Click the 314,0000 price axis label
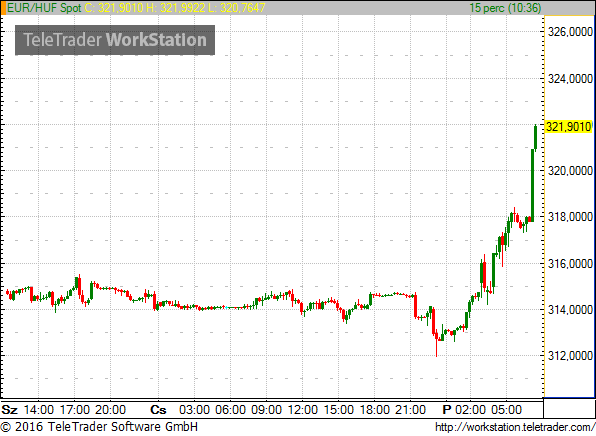 (x=570, y=309)
